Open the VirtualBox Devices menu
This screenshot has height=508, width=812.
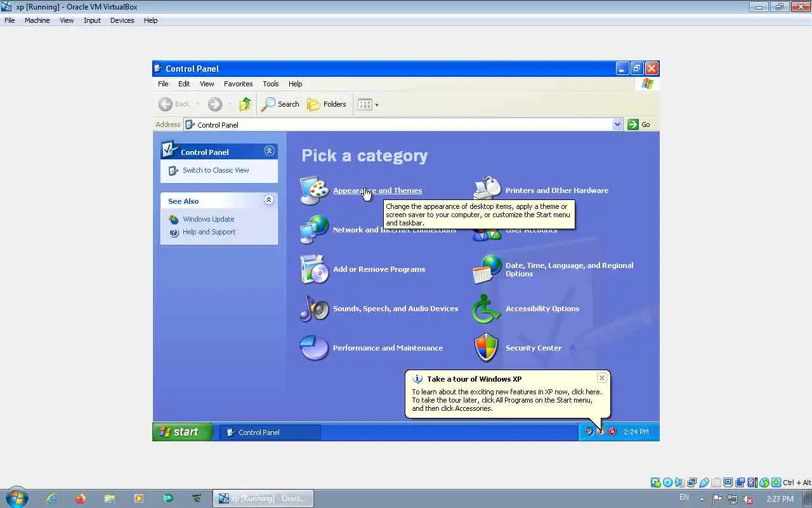[122, 20]
